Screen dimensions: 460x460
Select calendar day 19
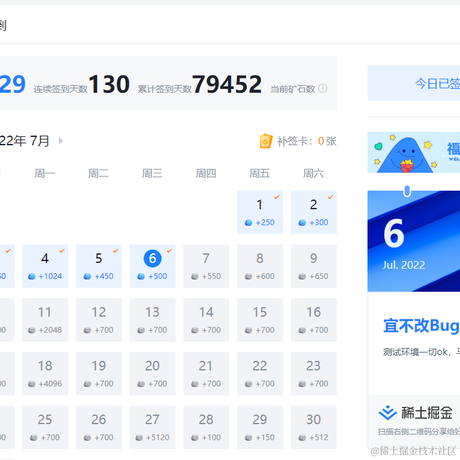coord(99,374)
